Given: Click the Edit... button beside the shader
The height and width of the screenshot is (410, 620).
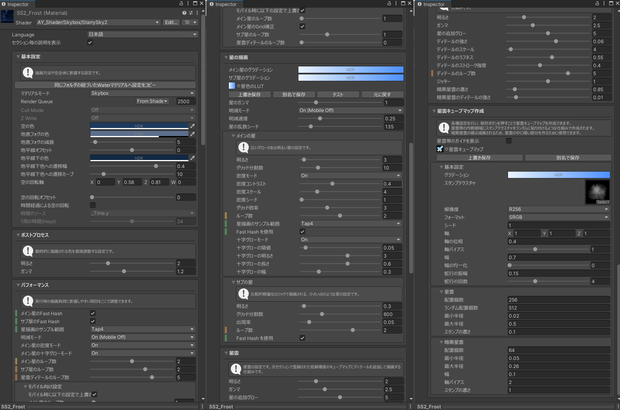Looking at the screenshot, I should [172, 23].
